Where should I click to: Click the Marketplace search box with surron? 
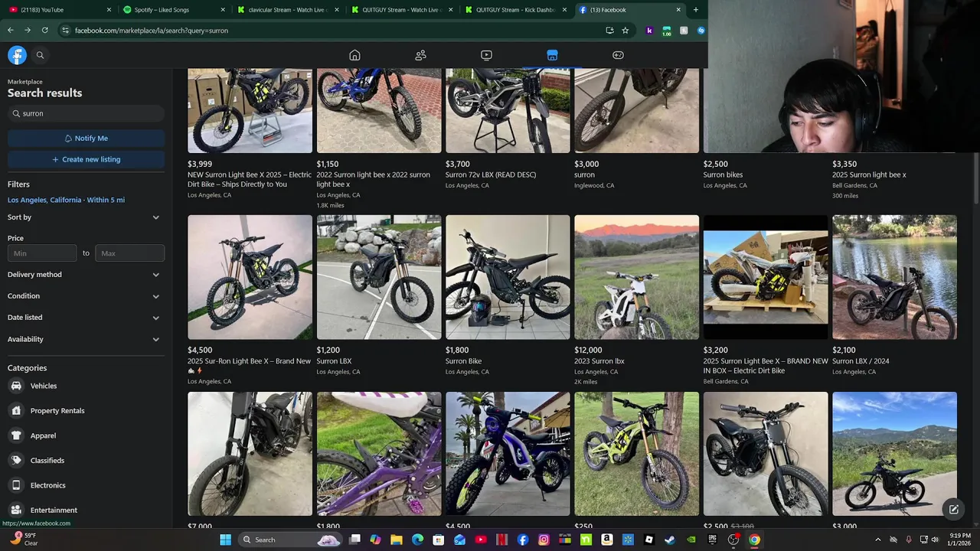(86, 113)
